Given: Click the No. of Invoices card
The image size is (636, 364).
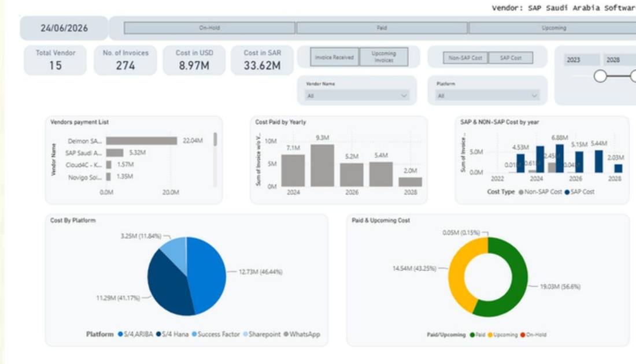Looking at the screenshot, I should point(125,60).
